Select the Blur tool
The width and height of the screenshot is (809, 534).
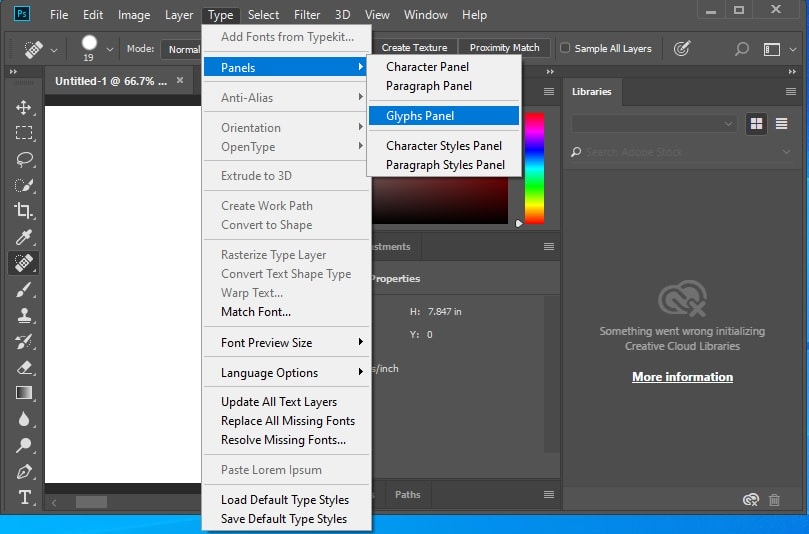click(23, 419)
